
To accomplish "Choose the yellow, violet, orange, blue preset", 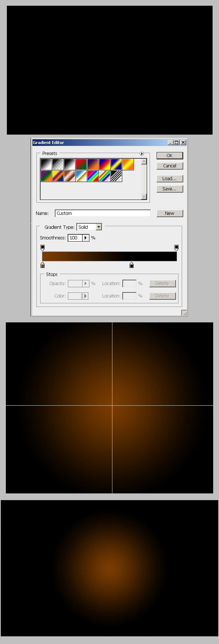I will point(58,176).
